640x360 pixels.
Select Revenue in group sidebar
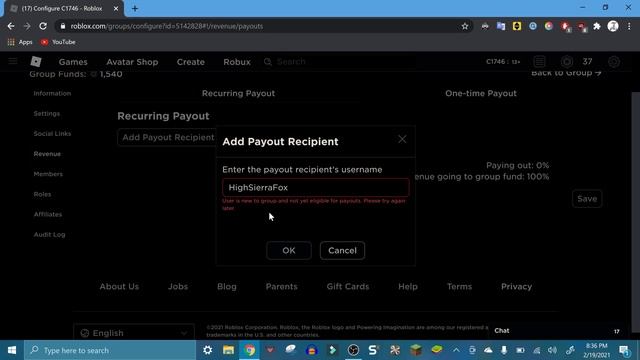point(47,154)
